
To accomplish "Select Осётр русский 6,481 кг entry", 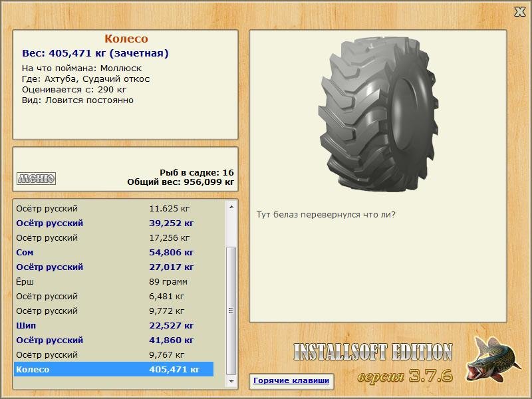I will pyautogui.click(x=114, y=296).
